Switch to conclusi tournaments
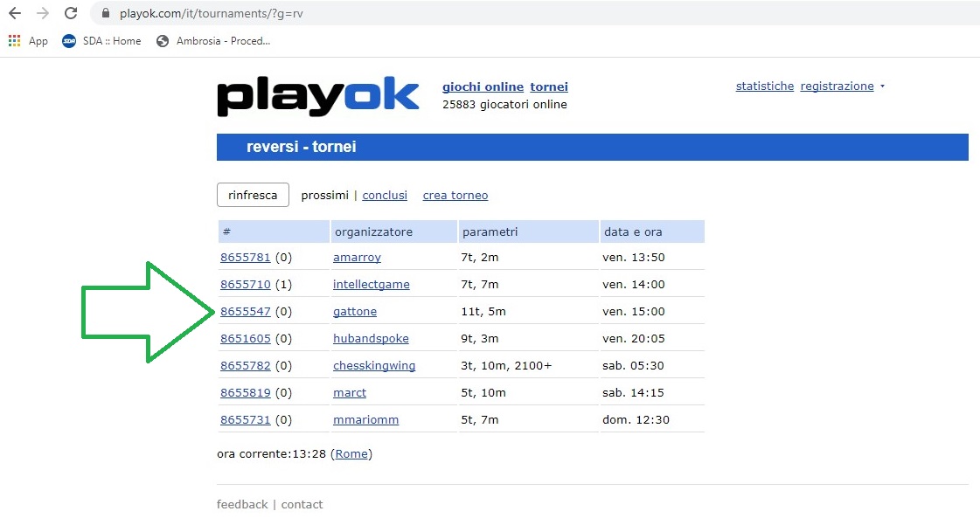The width and height of the screenshot is (980, 525). [x=385, y=196]
